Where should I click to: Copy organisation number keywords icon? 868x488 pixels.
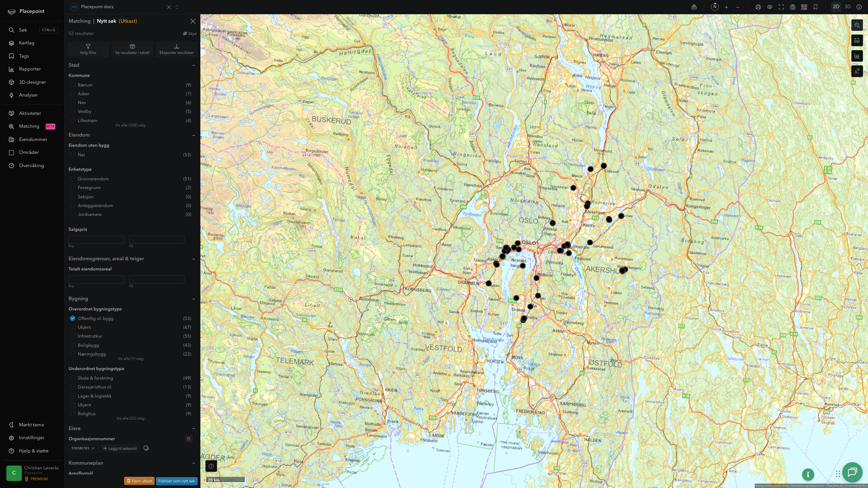coord(146,448)
